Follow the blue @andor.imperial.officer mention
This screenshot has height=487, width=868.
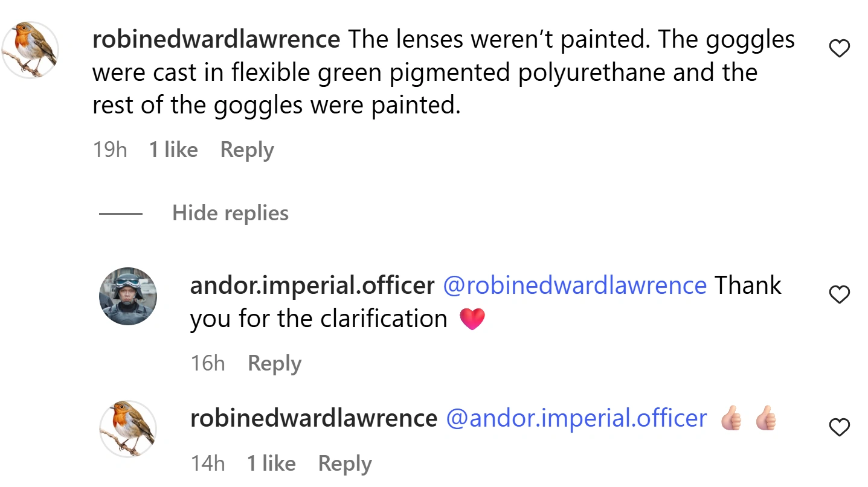click(x=576, y=418)
